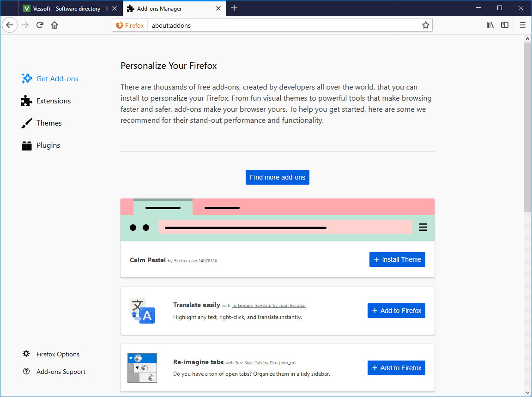Add Translate easily extension to Firefox

(396, 311)
